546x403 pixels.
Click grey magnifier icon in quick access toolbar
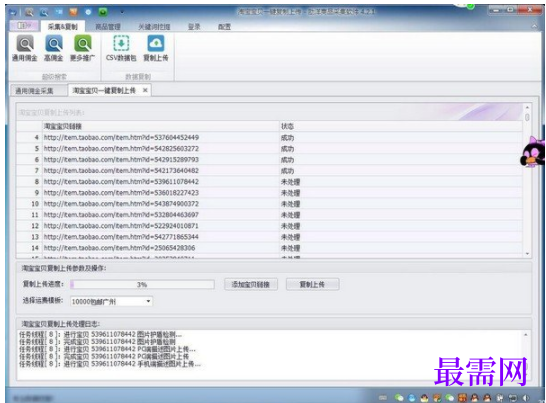click(x=29, y=12)
